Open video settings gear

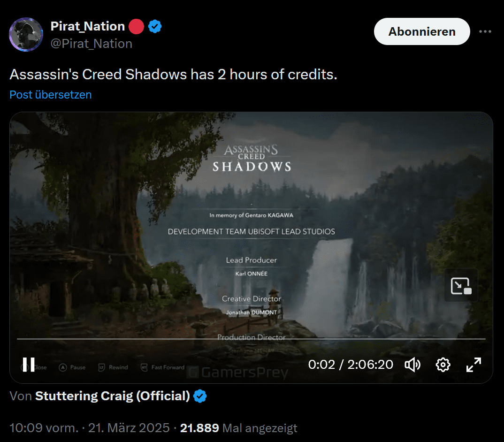click(443, 365)
